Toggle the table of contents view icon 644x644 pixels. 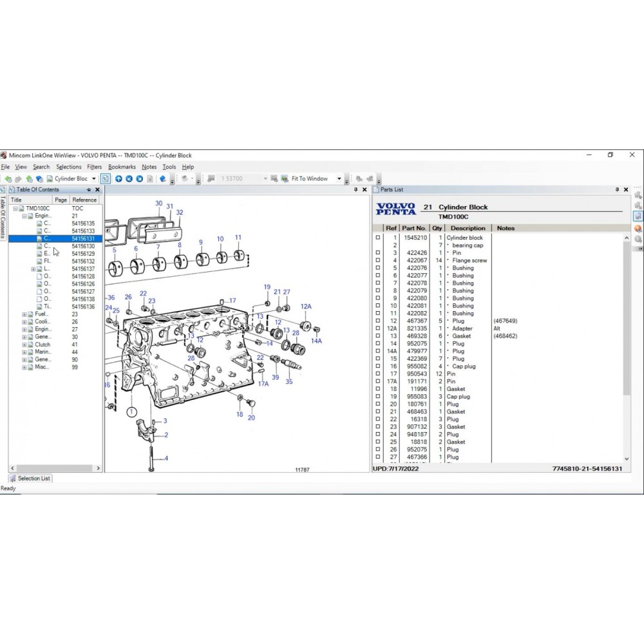point(106,179)
